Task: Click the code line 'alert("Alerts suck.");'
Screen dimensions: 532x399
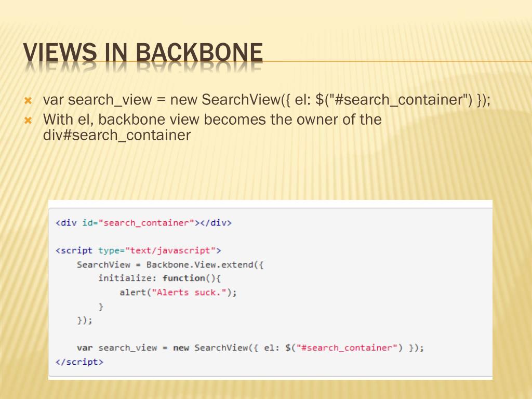Action: (178, 292)
